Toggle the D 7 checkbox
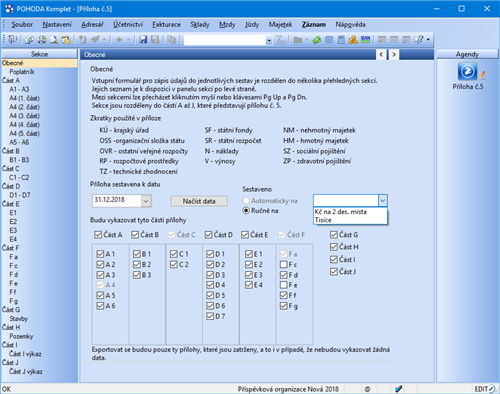 pos(210,316)
